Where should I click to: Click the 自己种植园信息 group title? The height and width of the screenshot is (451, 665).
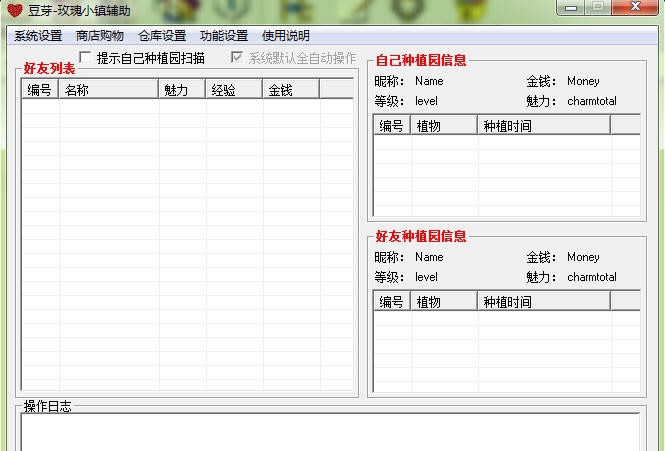(x=421, y=60)
